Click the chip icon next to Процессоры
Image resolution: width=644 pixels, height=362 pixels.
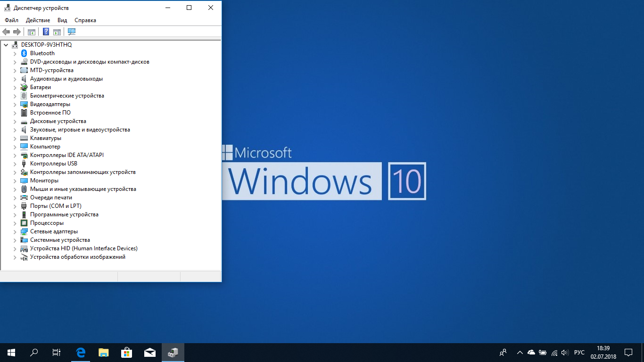point(24,223)
